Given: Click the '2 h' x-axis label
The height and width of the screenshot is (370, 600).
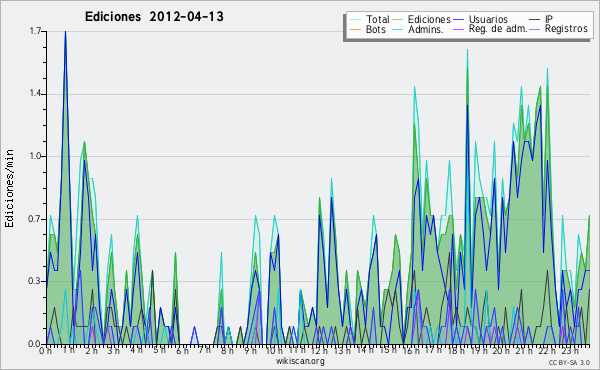Looking at the screenshot, I should click(x=91, y=351).
